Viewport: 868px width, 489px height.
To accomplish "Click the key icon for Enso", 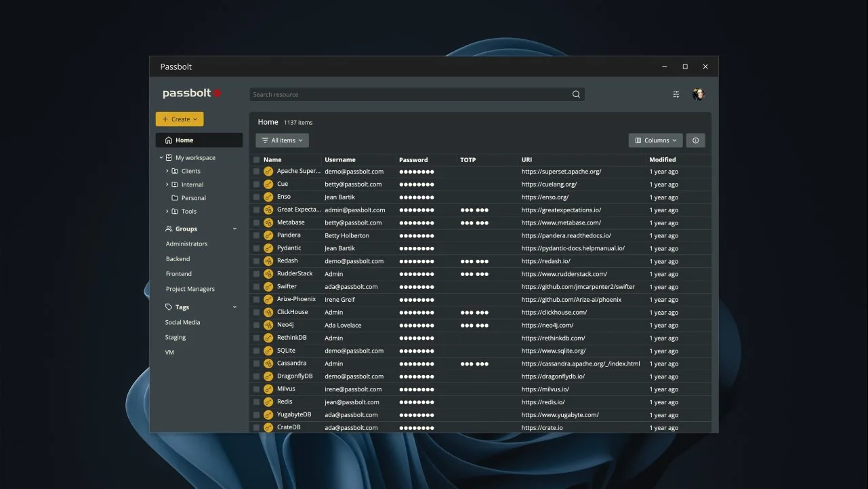I will [268, 197].
